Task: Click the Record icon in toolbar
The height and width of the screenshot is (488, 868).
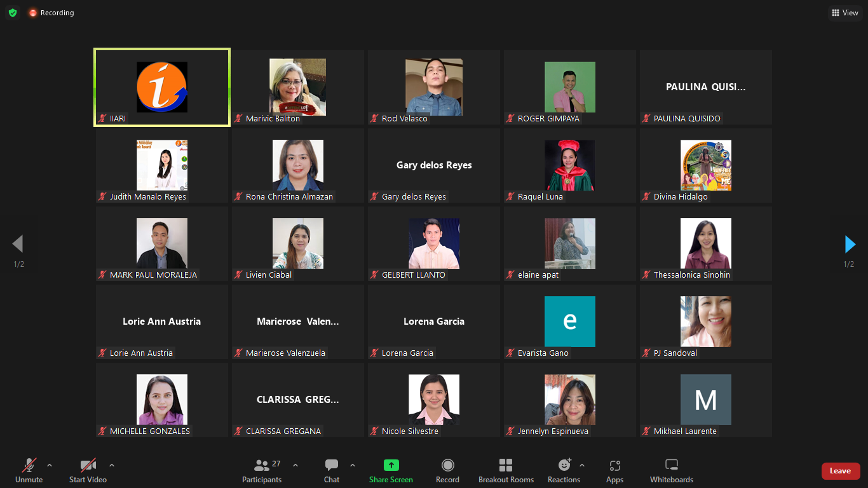Action: (447, 466)
